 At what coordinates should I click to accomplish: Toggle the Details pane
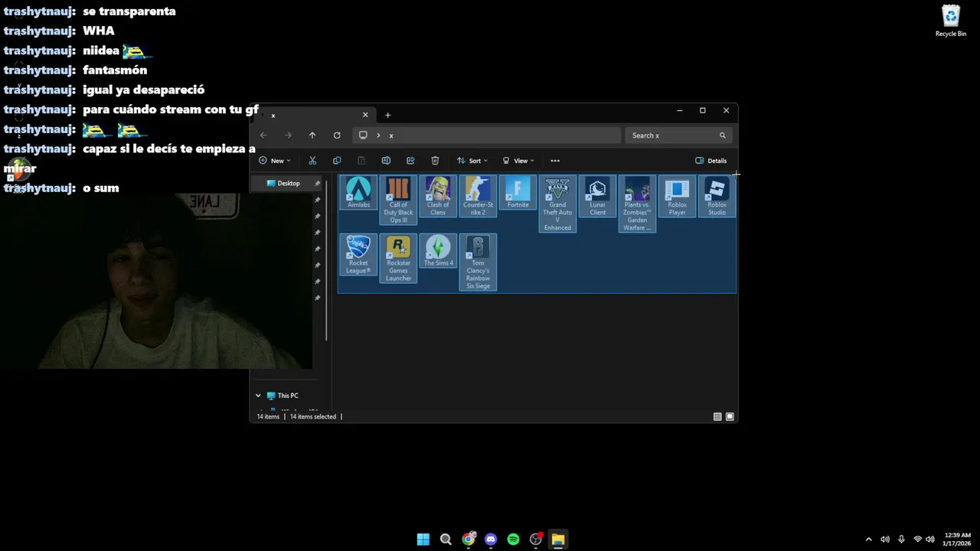coord(711,161)
